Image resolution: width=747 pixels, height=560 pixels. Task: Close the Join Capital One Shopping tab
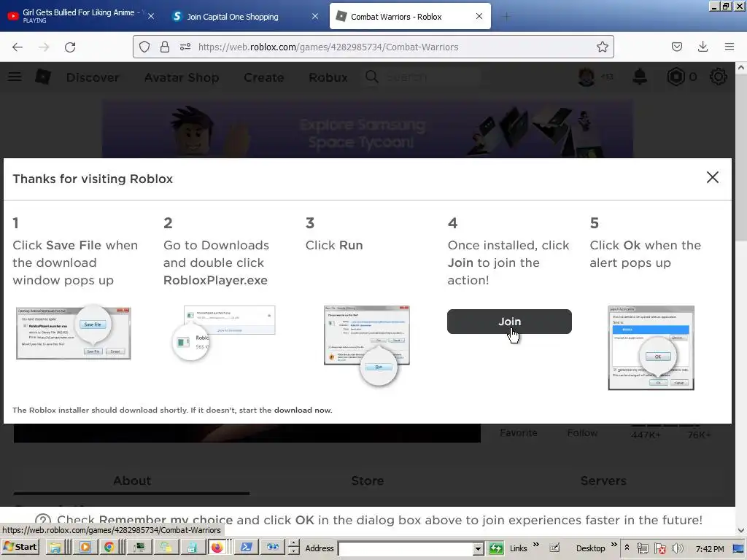click(315, 16)
